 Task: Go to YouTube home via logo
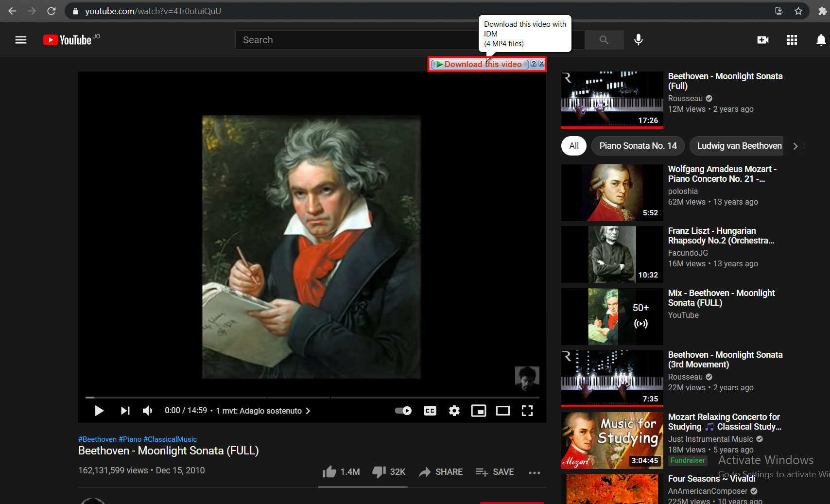pyautogui.click(x=67, y=40)
